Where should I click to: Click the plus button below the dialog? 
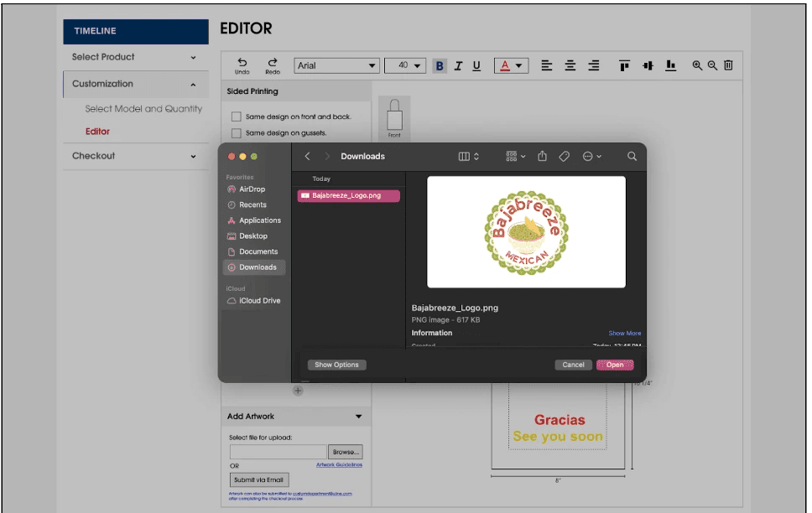298,391
